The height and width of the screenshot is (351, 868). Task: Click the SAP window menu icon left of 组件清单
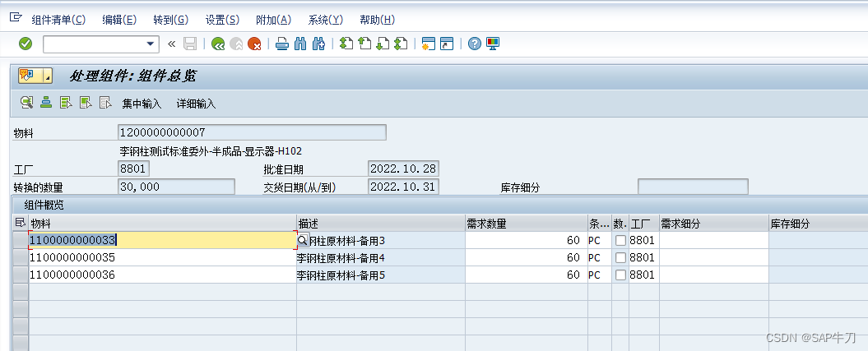click(x=16, y=18)
